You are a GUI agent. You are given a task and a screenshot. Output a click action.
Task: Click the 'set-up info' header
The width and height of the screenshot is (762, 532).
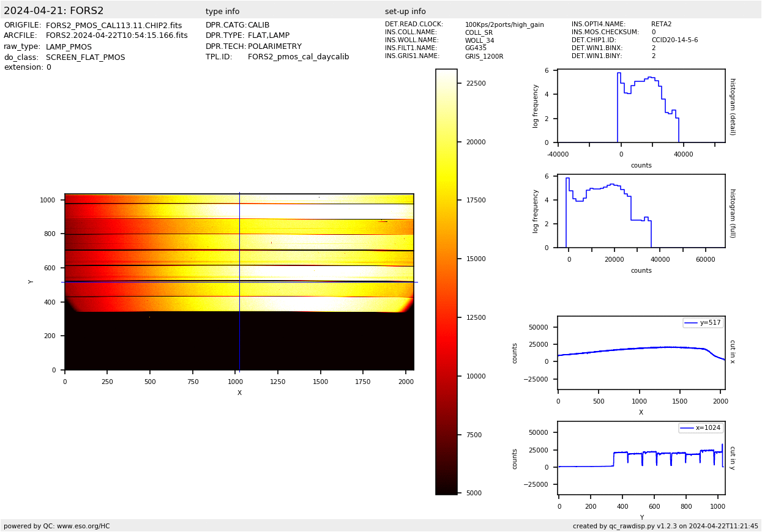[x=405, y=12]
